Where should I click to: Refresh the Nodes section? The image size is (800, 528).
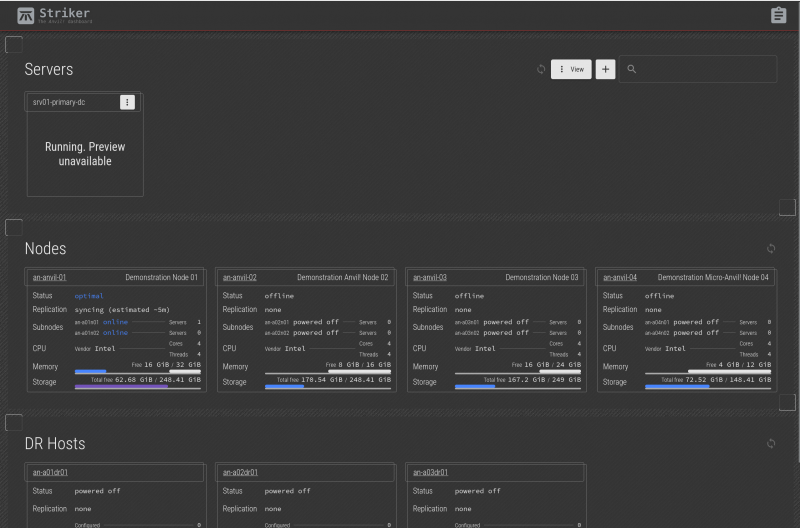(770, 248)
